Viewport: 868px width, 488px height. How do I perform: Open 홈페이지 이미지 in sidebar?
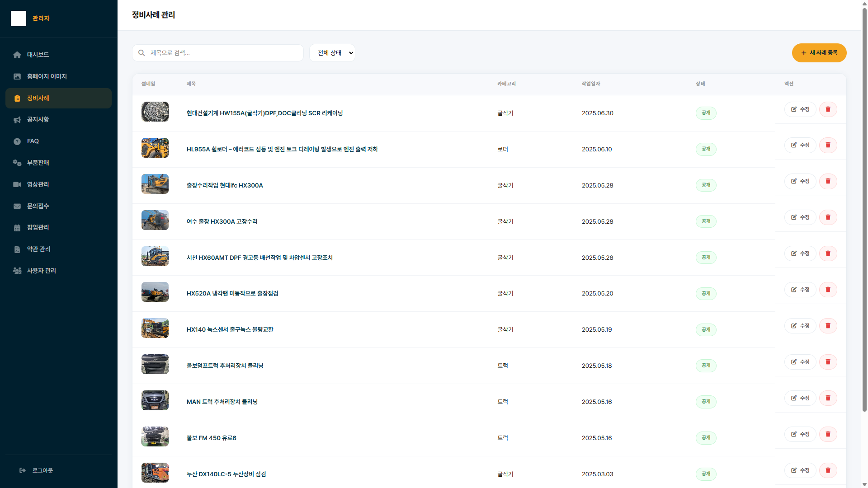pos(58,76)
